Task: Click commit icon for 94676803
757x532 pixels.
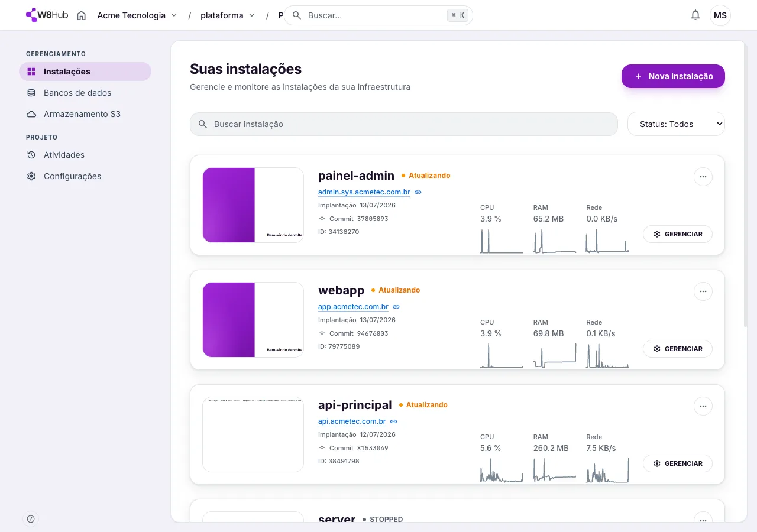Action: click(322, 333)
